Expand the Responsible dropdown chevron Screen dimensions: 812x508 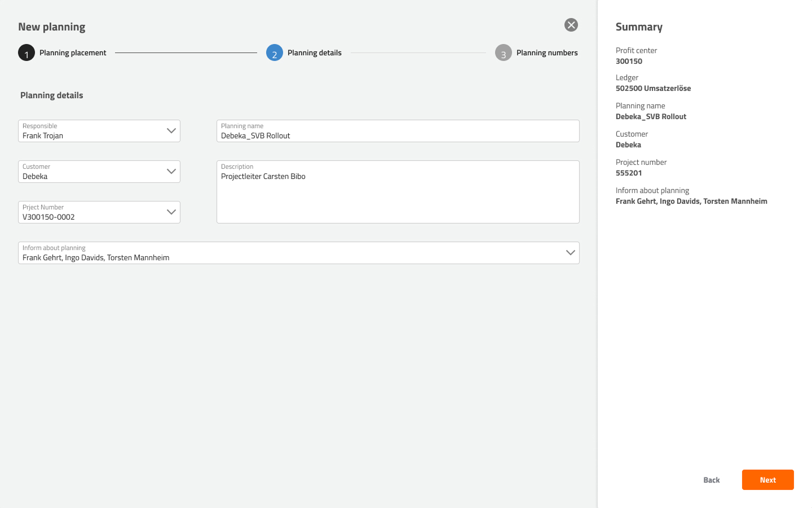(171, 131)
